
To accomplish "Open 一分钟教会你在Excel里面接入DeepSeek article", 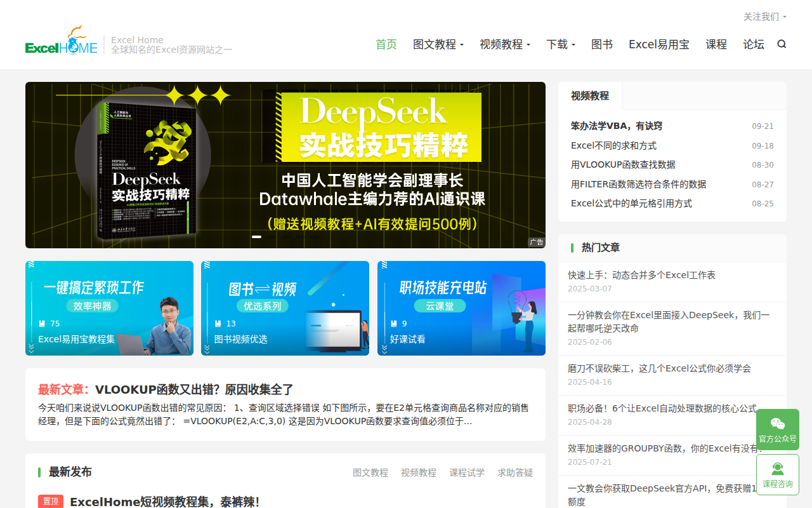I will tap(669, 321).
